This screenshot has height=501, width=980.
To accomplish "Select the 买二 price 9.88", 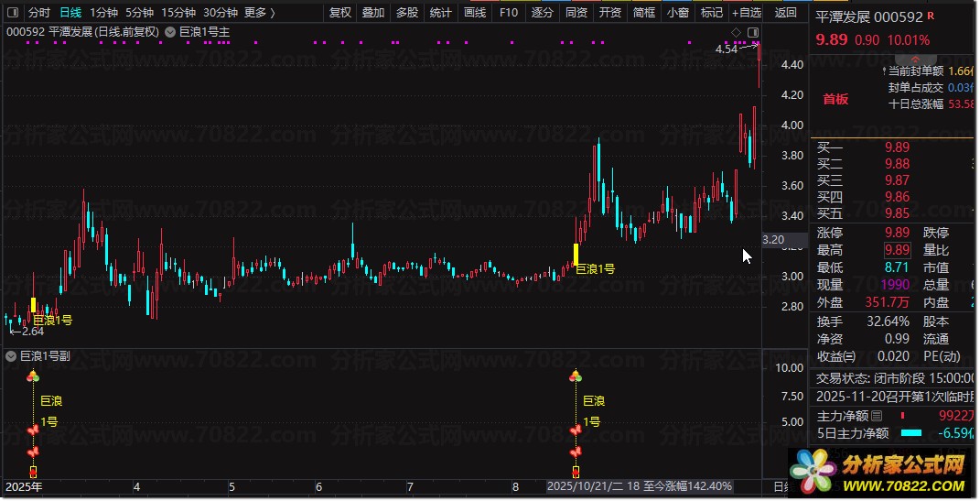I will coord(897,164).
